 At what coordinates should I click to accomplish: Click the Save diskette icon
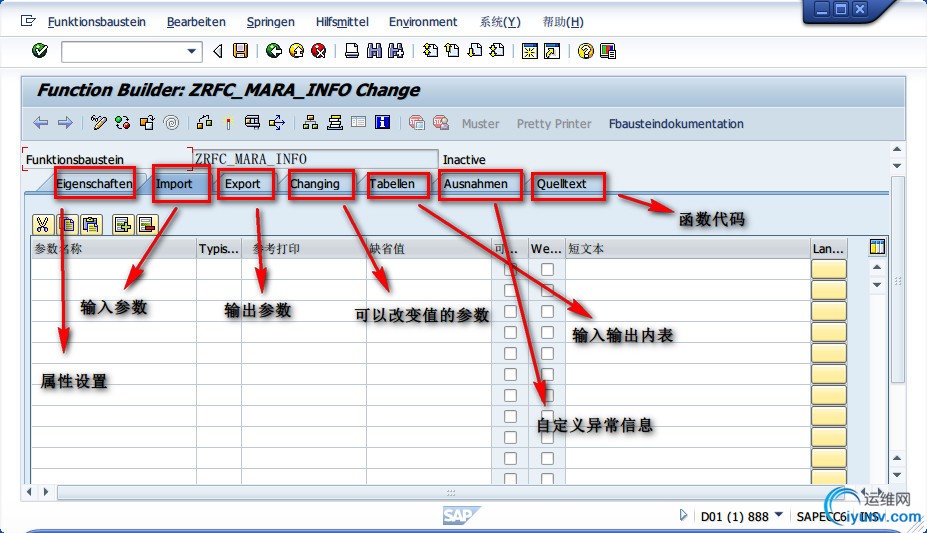pyautogui.click(x=240, y=51)
